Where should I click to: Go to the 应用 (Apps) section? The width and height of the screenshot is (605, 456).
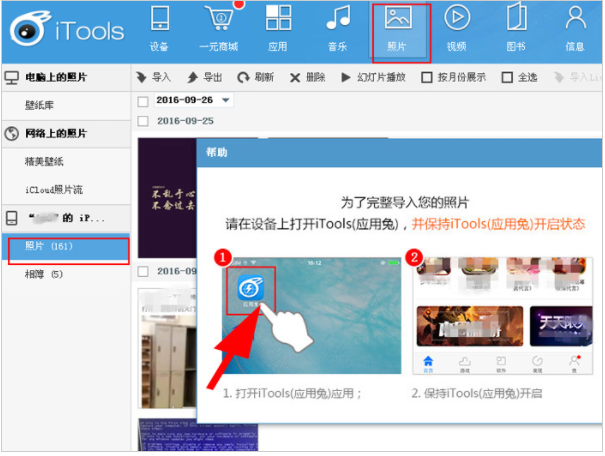278,29
